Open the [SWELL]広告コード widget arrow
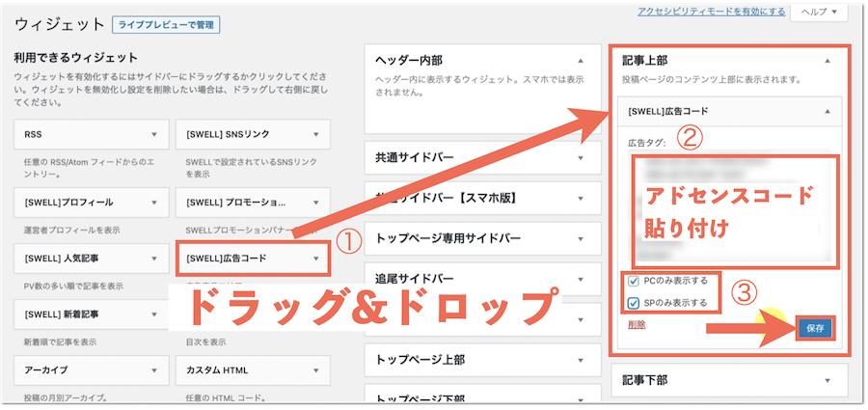Viewport: 868px width, 410px height. [315, 259]
